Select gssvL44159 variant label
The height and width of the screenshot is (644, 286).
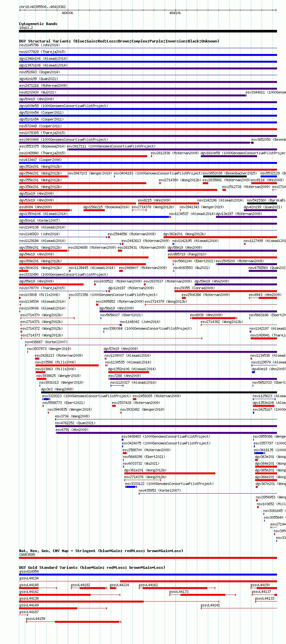pos(35,619)
